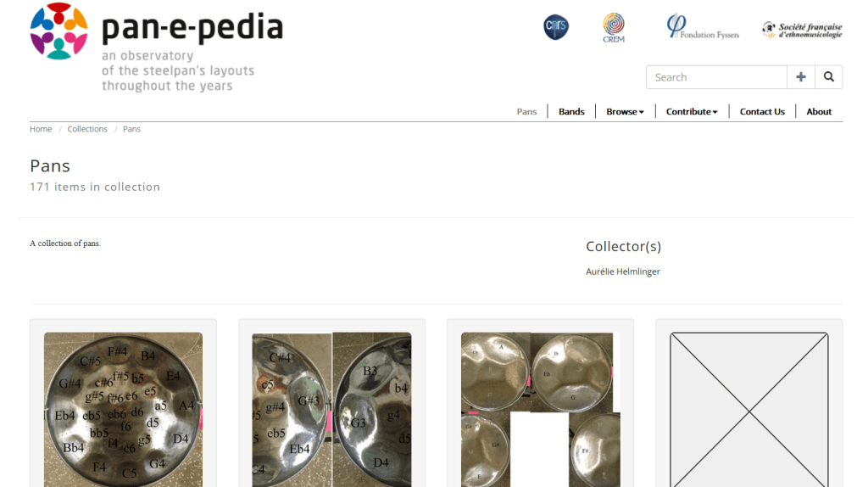Open the Pans navigation item
868x487 pixels.
(x=526, y=111)
